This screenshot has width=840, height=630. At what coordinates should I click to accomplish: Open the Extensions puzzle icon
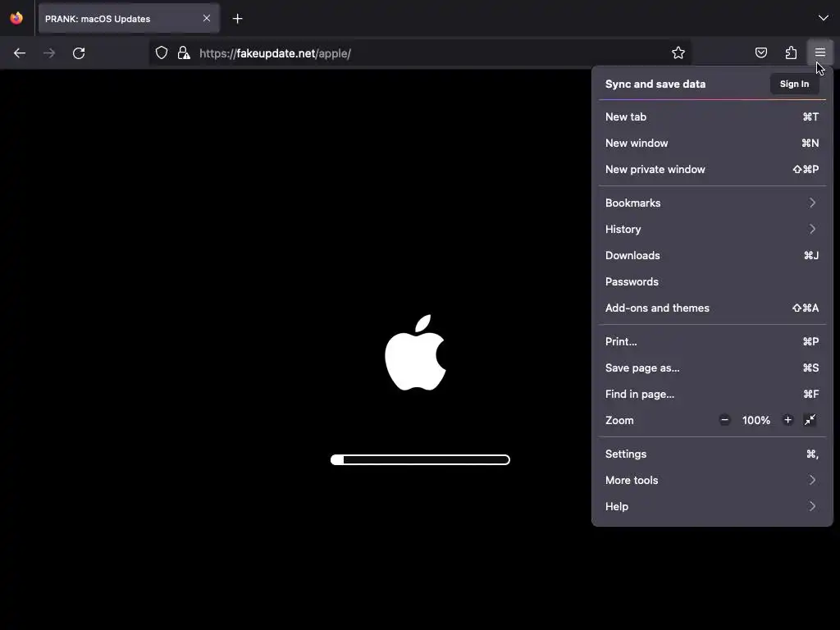(791, 52)
